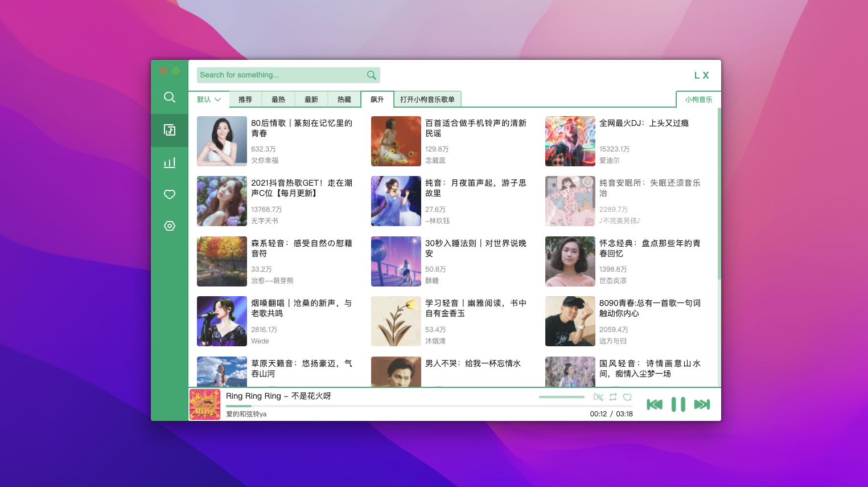The width and height of the screenshot is (868, 487).
Task: Click the magnifier icon in search box
Action: [x=372, y=75]
